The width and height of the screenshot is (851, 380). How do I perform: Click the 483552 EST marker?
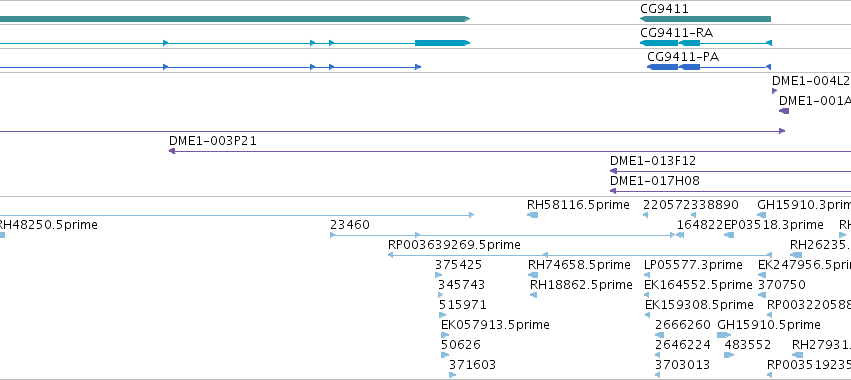tap(729, 355)
